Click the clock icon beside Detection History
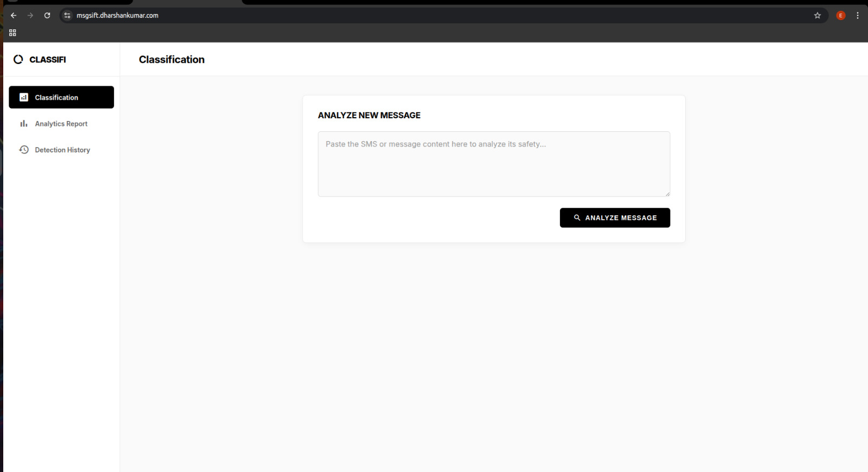The height and width of the screenshot is (472, 868). pyautogui.click(x=24, y=150)
